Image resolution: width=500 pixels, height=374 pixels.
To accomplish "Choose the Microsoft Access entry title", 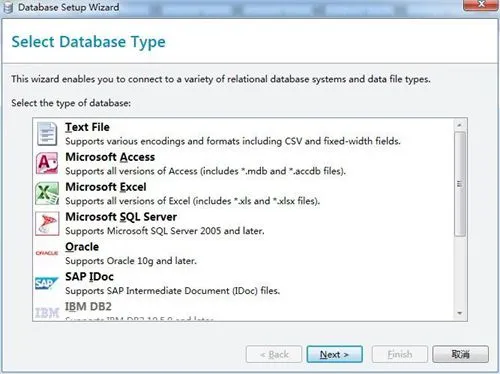I will coord(110,157).
